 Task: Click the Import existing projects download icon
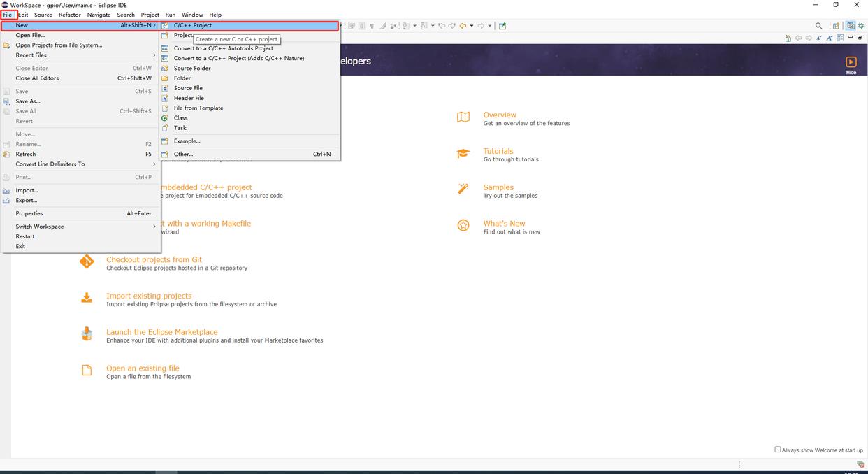pyautogui.click(x=87, y=298)
